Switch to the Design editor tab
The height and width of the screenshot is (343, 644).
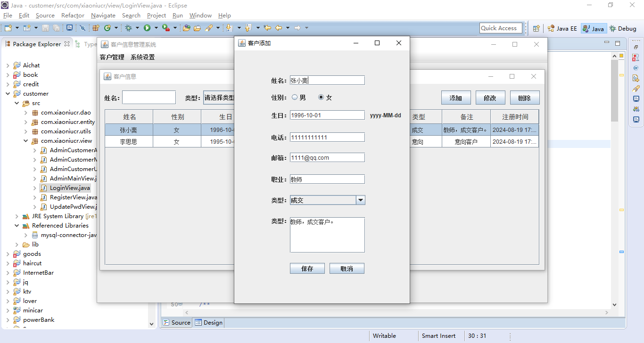tap(208, 323)
